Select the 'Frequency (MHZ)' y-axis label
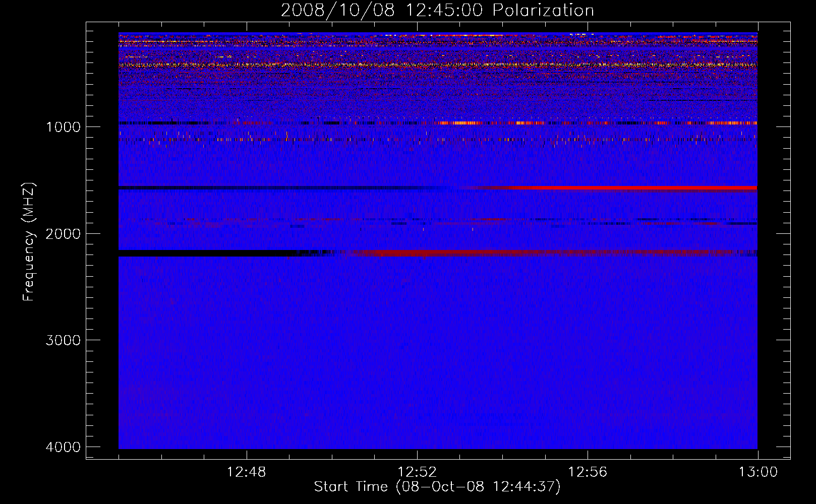Viewport: 816px width, 504px height. click(x=29, y=242)
